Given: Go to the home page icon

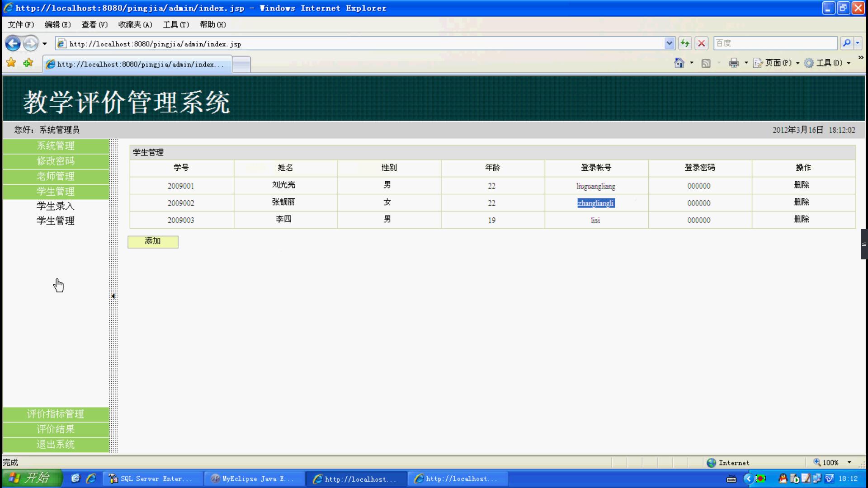Looking at the screenshot, I should point(679,63).
